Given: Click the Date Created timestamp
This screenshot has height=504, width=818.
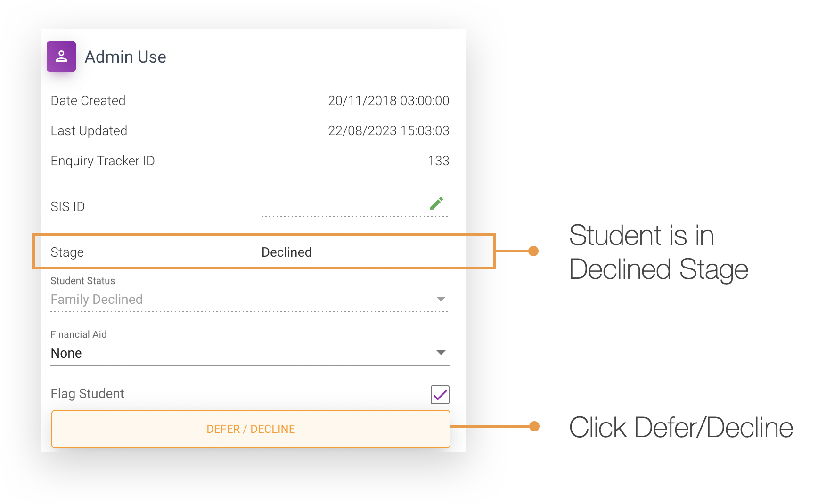Looking at the screenshot, I should point(389,100).
